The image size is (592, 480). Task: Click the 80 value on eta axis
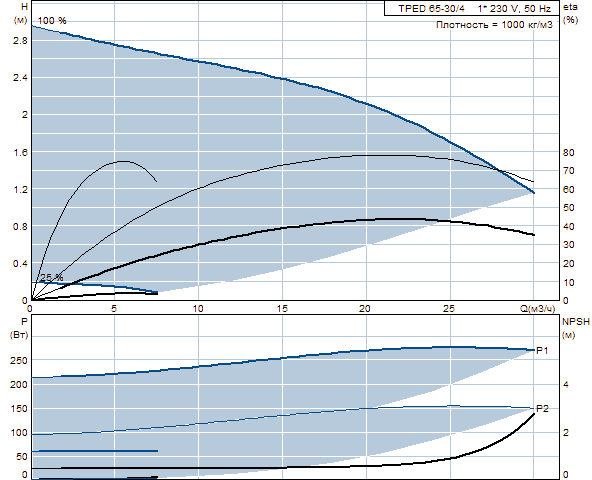coord(569,153)
